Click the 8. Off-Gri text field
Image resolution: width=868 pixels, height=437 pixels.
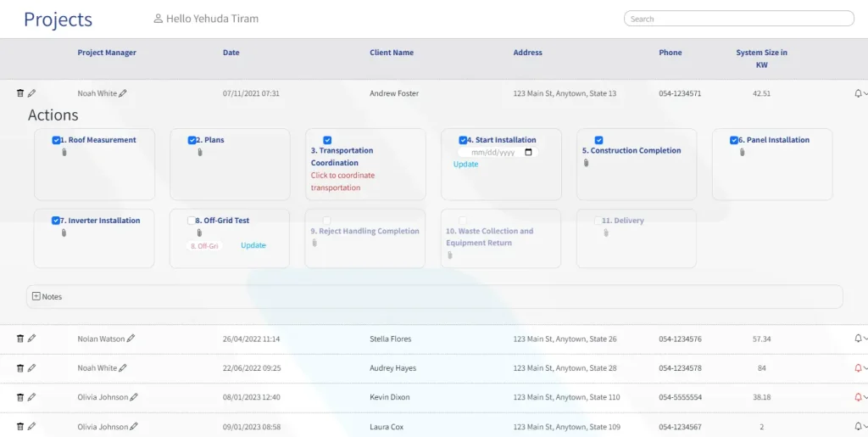204,246
